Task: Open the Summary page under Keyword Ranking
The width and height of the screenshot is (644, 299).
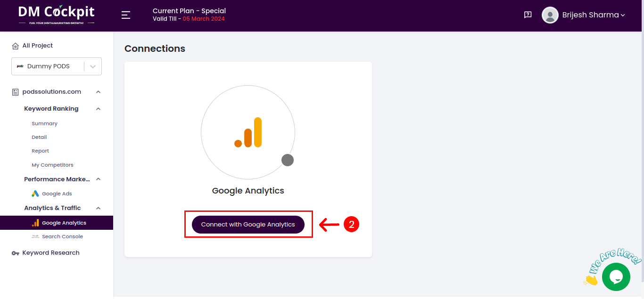Action: (44, 123)
